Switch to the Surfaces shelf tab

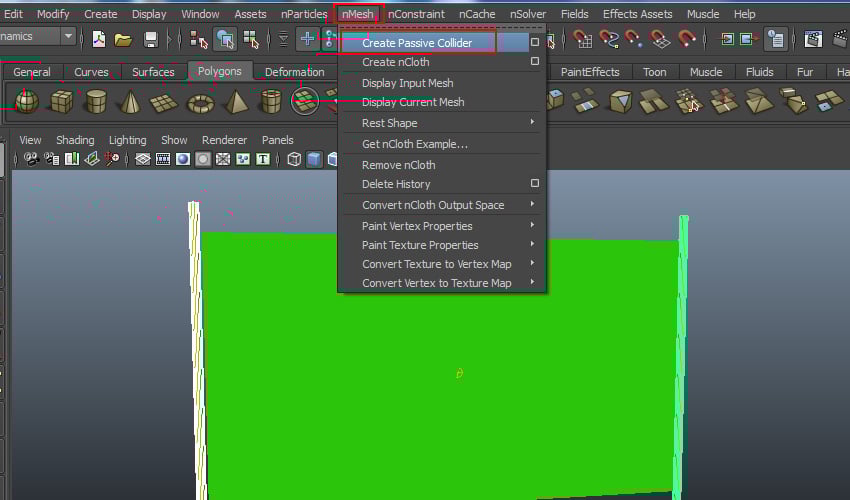(153, 72)
